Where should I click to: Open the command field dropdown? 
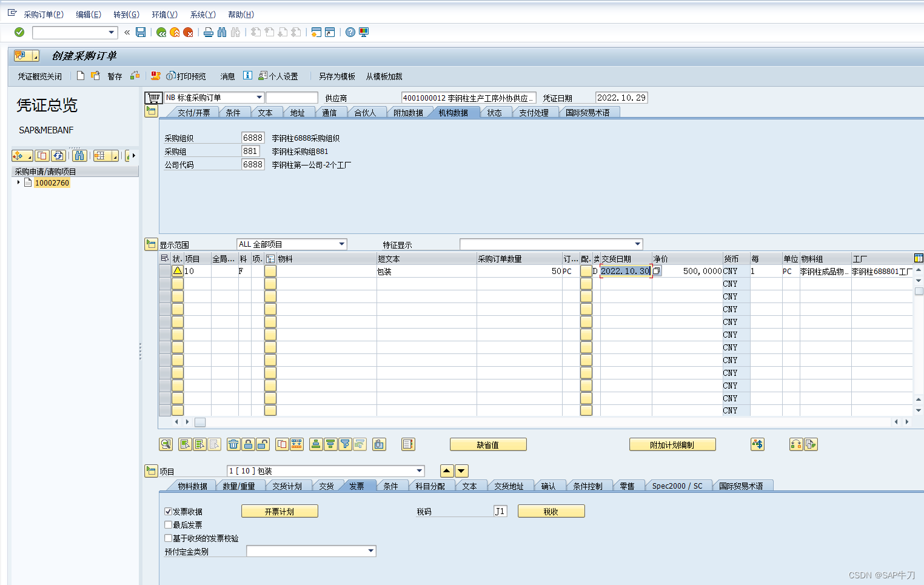tap(112, 32)
